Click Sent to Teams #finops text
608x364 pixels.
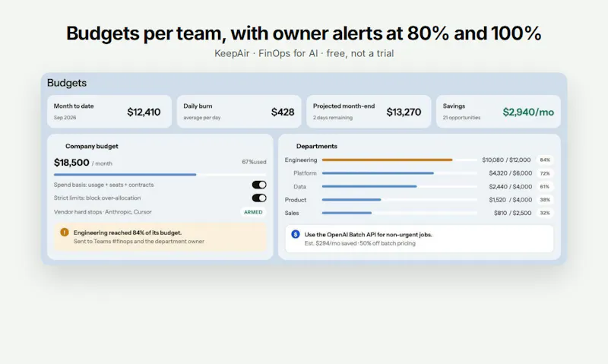click(x=139, y=241)
